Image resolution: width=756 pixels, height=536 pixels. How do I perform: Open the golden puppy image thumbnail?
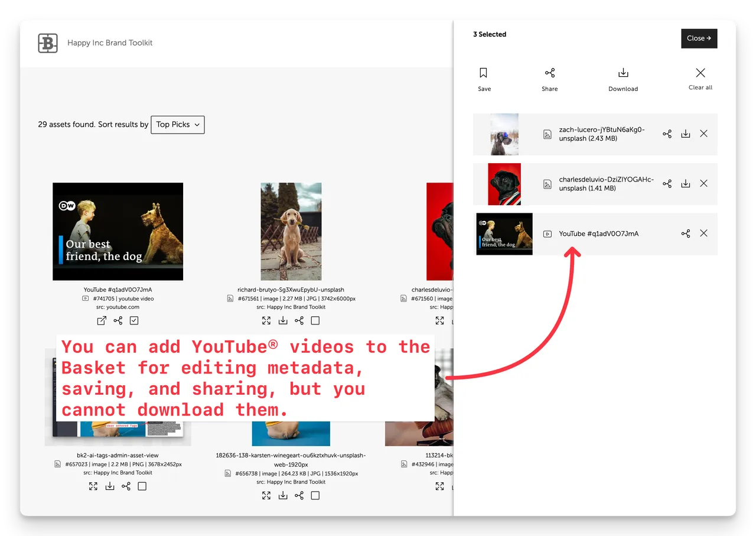point(291,232)
